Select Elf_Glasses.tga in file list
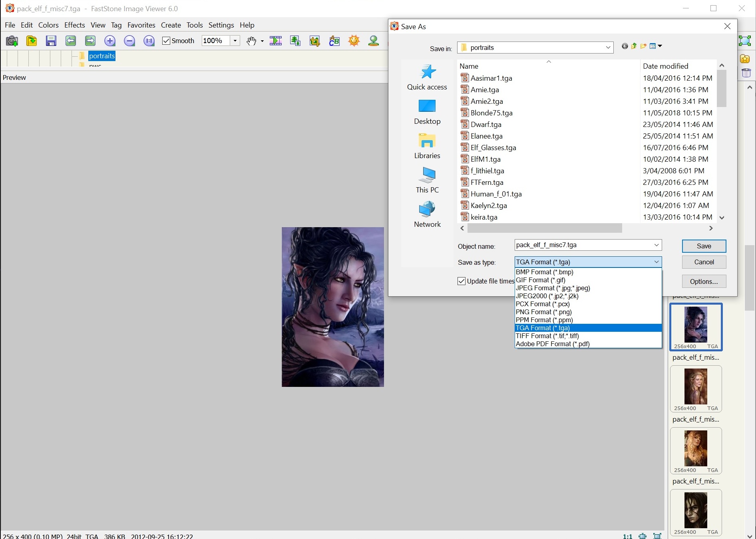Viewport: 756px width, 539px height. (493, 148)
